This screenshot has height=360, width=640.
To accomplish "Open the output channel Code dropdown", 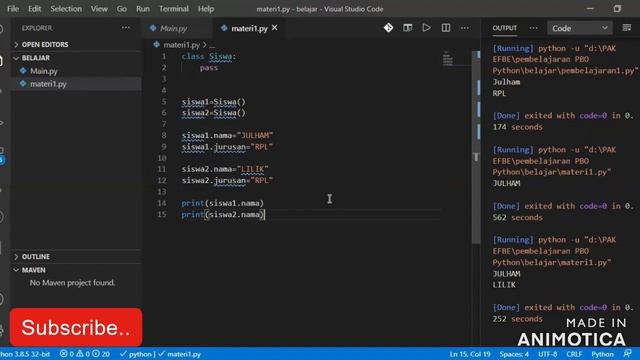I will point(579,28).
